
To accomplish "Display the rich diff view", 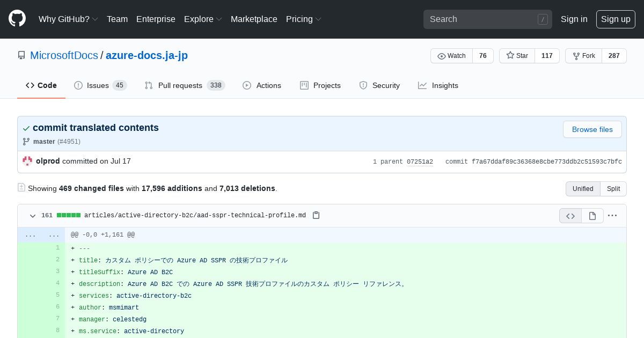I will (592, 216).
